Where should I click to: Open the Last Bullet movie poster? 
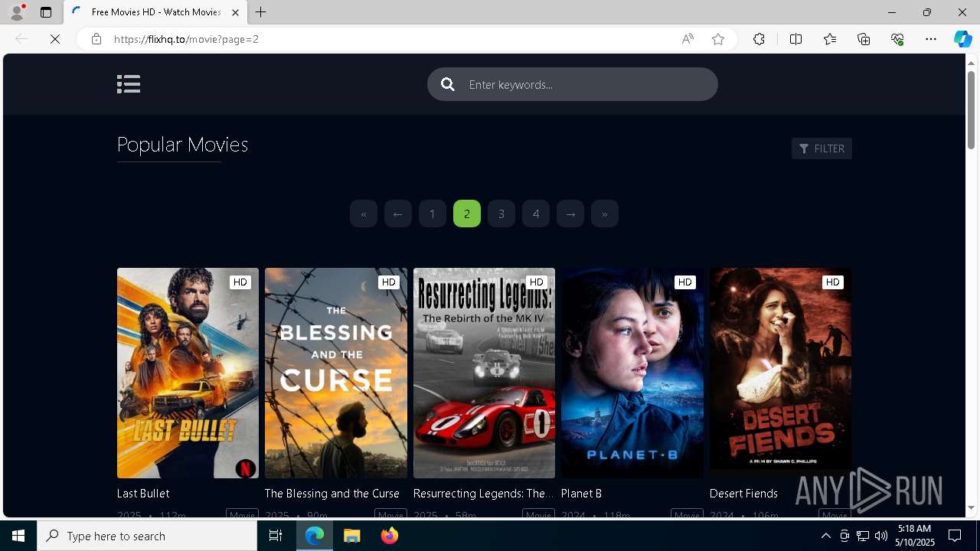pos(188,373)
